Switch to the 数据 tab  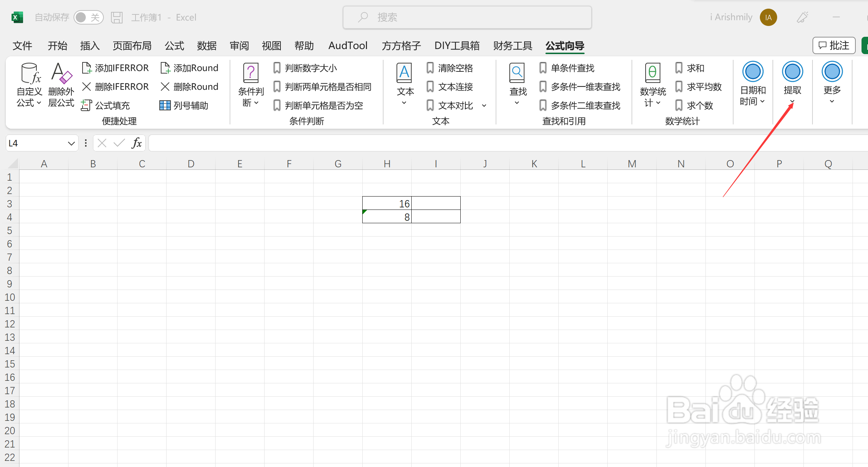tap(207, 46)
